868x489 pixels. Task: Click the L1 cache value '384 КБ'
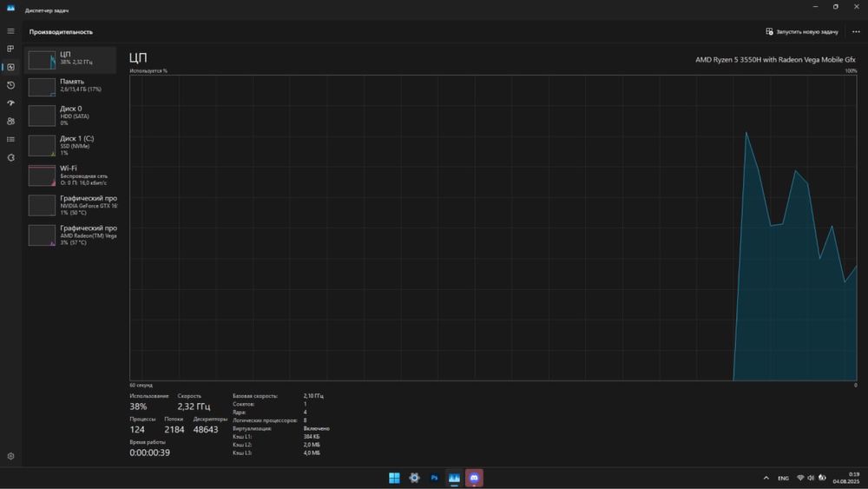coord(312,436)
